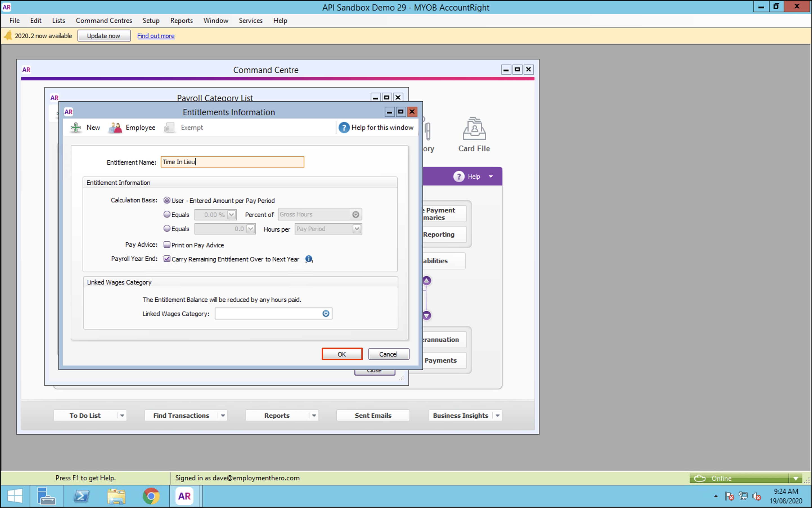Open the Linked Wages Category dropdown

point(326,314)
